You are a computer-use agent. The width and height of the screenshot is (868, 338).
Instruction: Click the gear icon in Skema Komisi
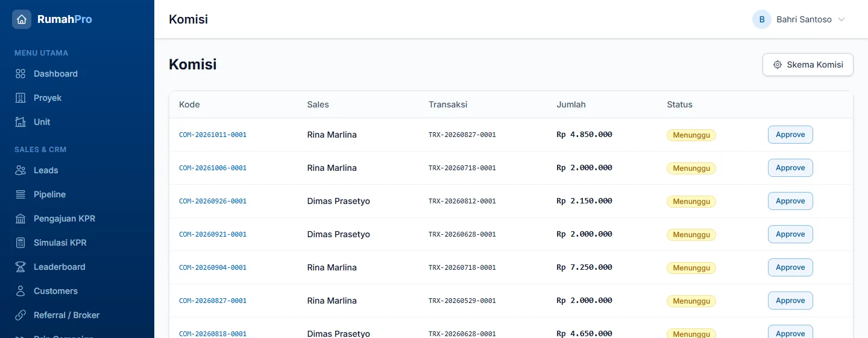pyautogui.click(x=778, y=65)
